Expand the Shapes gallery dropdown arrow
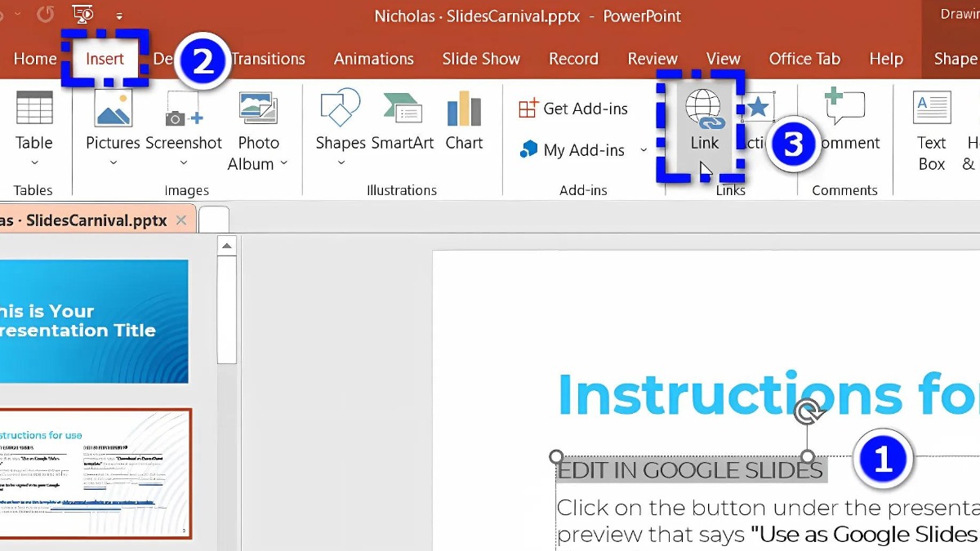This screenshot has width=980, height=551. coord(341,163)
